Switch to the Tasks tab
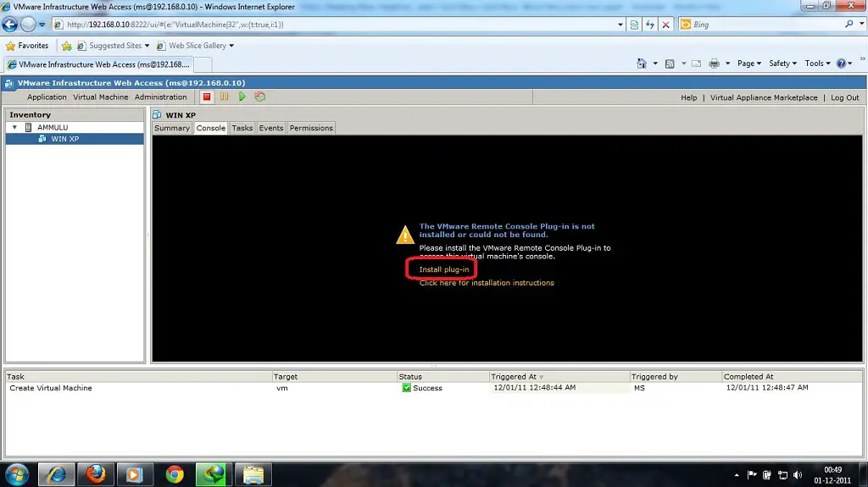Viewport: 868px width, 487px height. pyautogui.click(x=242, y=128)
